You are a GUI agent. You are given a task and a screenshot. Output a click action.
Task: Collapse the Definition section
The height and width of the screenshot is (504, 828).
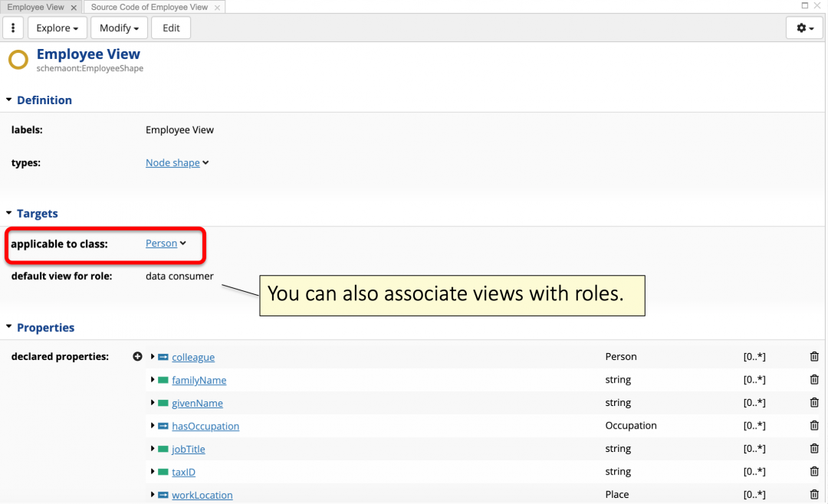coord(9,100)
